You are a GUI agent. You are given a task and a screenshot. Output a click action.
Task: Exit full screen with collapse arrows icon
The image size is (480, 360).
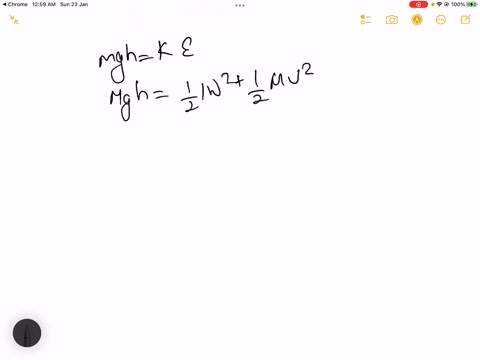pyautogui.click(x=14, y=20)
